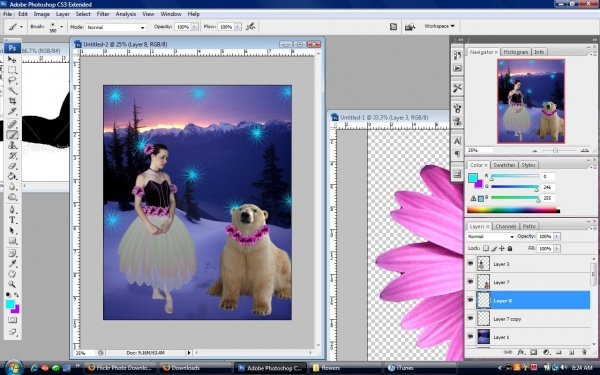
Task: Switch to the Channels tab
Action: pyautogui.click(x=506, y=226)
